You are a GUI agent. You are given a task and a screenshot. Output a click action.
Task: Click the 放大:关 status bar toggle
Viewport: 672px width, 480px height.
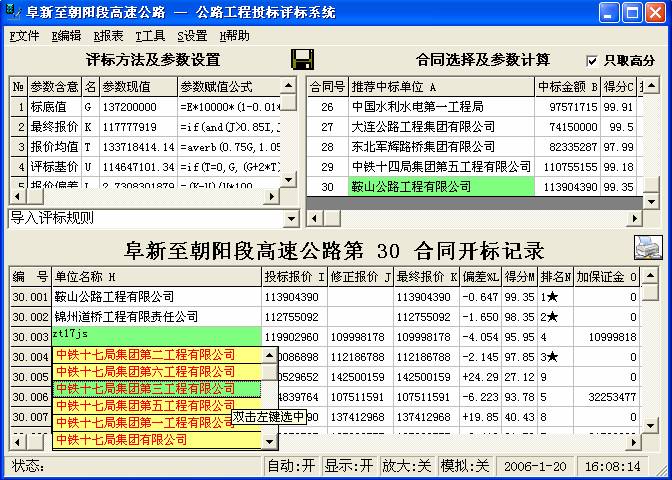click(406, 466)
